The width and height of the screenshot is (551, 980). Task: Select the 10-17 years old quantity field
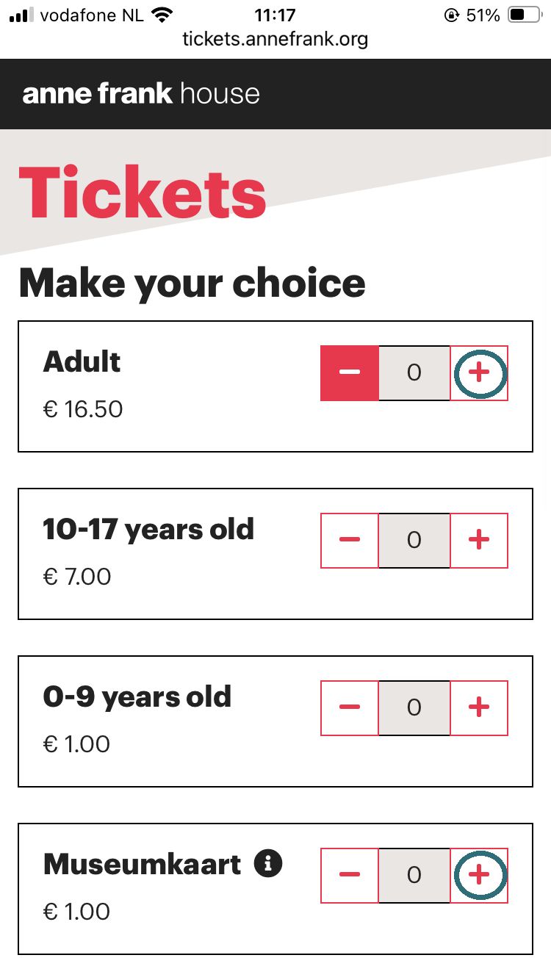(x=414, y=541)
